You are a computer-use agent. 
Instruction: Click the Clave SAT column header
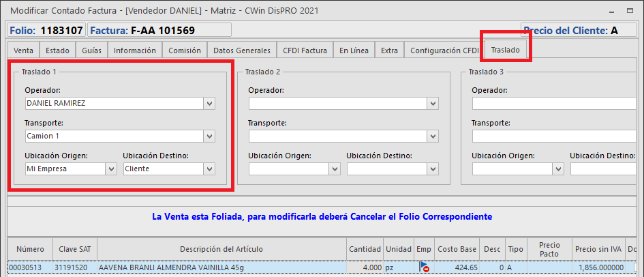point(75,249)
